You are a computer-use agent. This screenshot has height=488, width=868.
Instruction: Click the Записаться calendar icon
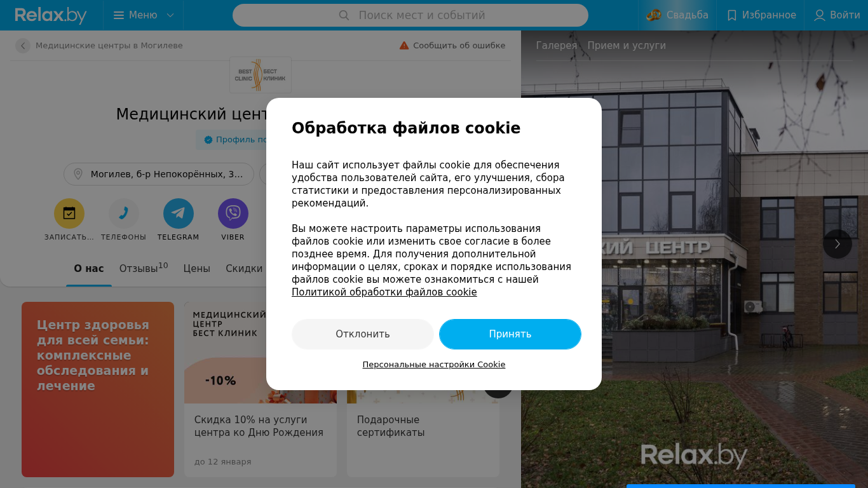tap(69, 213)
